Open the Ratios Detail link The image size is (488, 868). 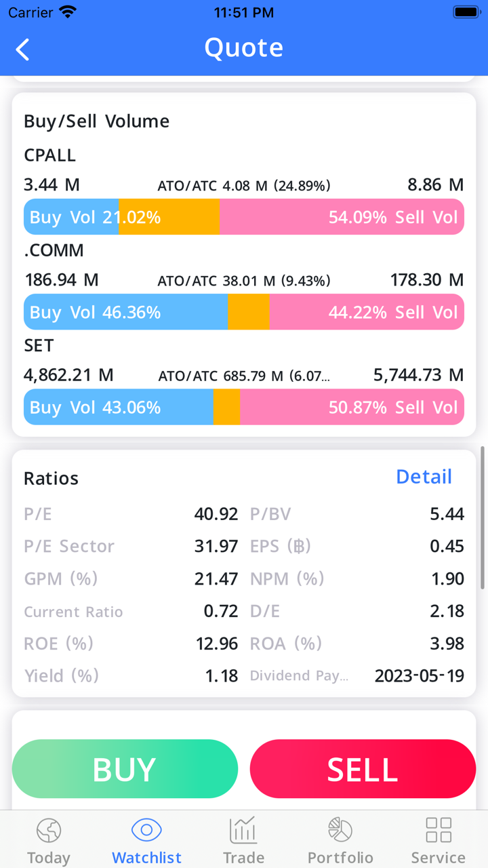click(x=424, y=477)
